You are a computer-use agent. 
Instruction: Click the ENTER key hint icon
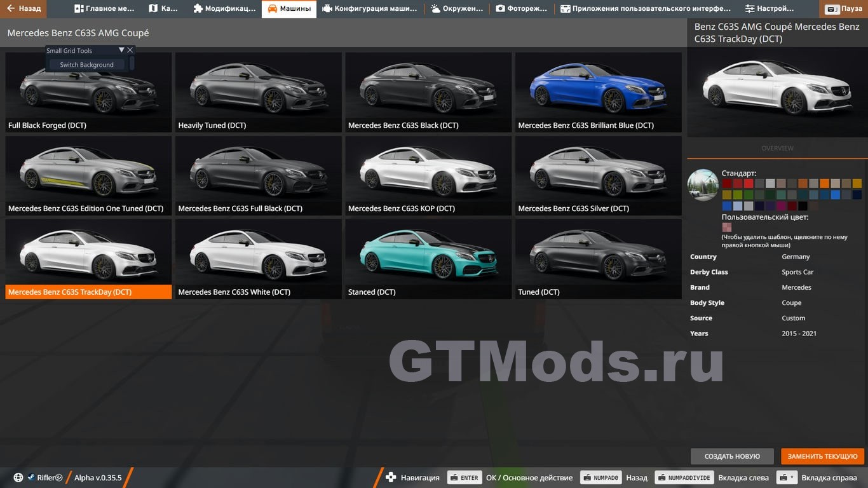464,478
